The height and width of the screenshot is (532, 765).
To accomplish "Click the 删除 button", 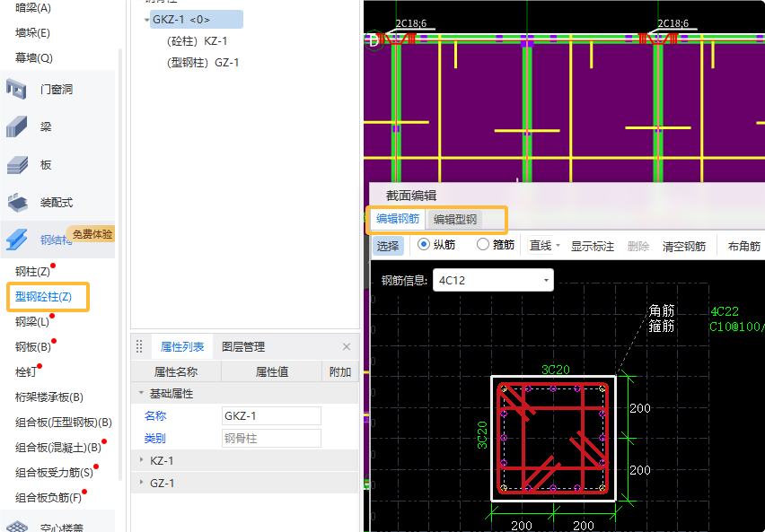I will coord(638,246).
